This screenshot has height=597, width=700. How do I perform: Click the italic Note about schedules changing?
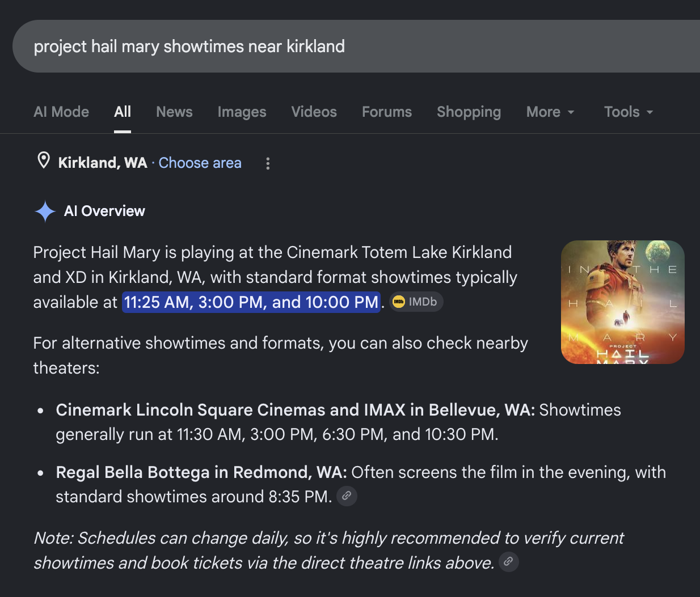coord(328,550)
